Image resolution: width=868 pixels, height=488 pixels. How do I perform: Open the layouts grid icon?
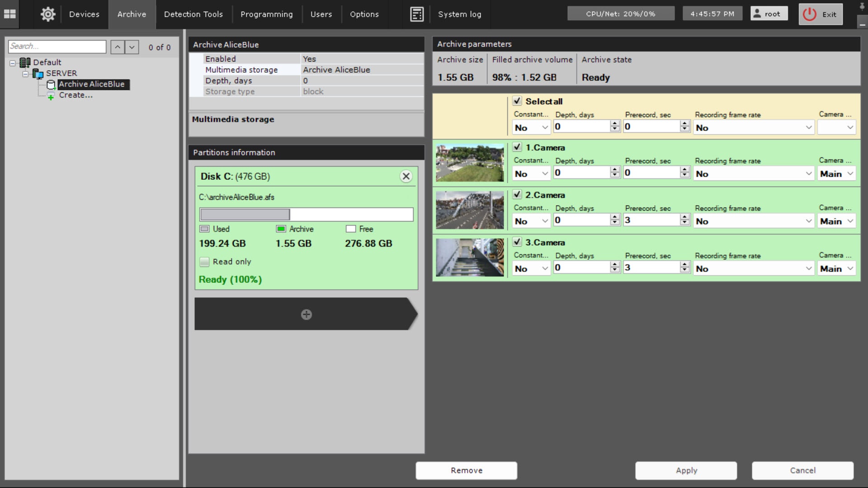[x=9, y=14]
